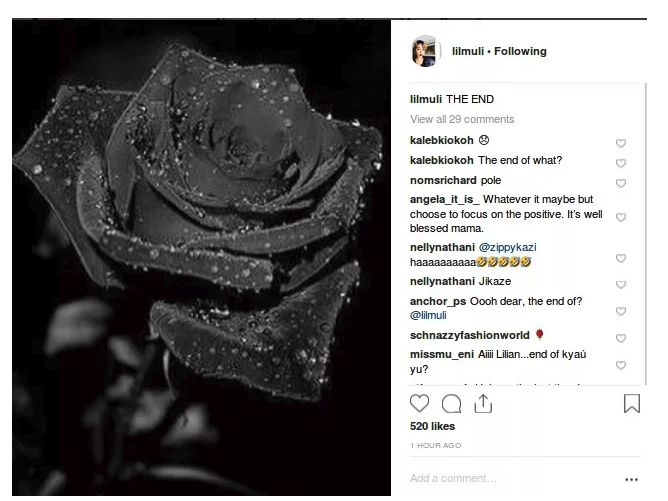
Task: View who liked via 520 likes
Action: [432, 426]
